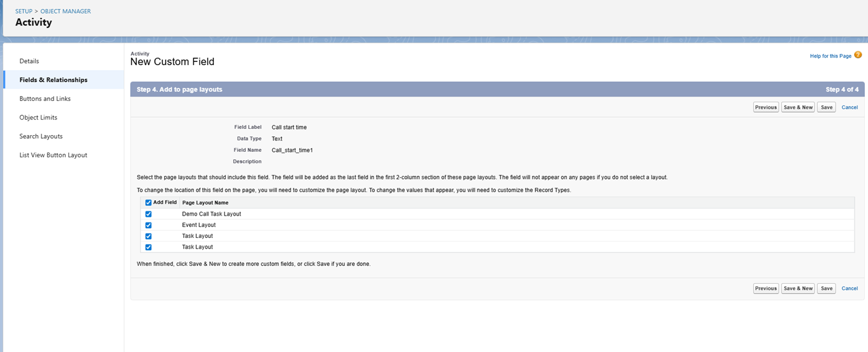Click the top Previous button
This screenshot has width=868, height=352.
point(766,107)
